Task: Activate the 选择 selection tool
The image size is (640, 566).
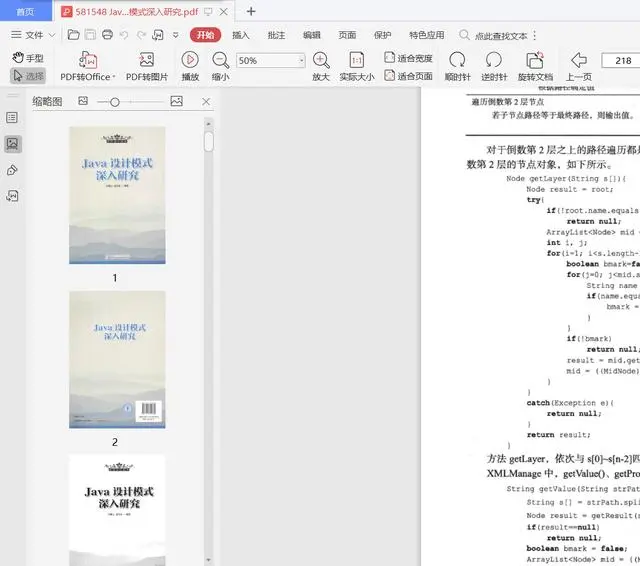Action: pyautogui.click(x=28, y=76)
